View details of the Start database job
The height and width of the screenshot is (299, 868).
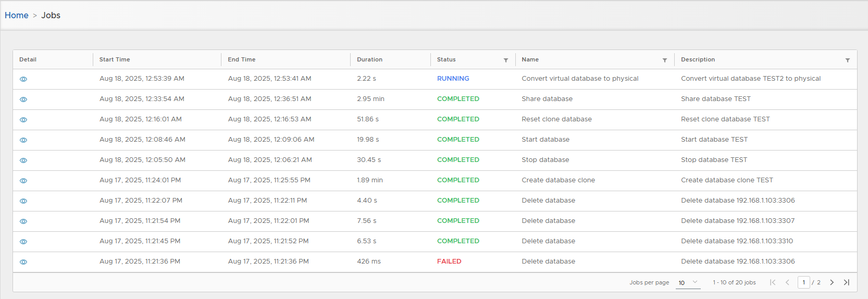tap(23, 140)
